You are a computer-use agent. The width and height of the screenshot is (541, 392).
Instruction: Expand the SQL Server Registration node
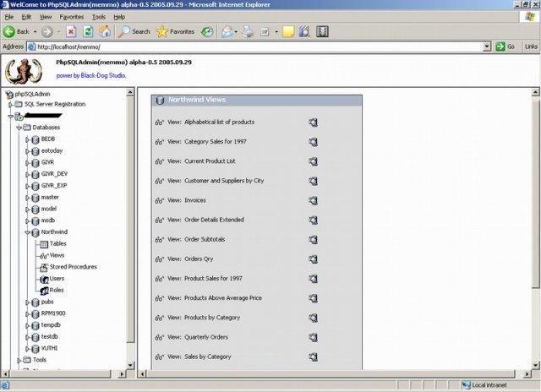[10, 104]
